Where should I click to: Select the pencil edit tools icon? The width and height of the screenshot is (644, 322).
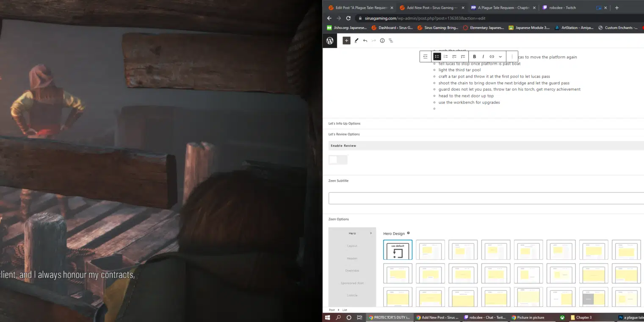coord(357,41)
